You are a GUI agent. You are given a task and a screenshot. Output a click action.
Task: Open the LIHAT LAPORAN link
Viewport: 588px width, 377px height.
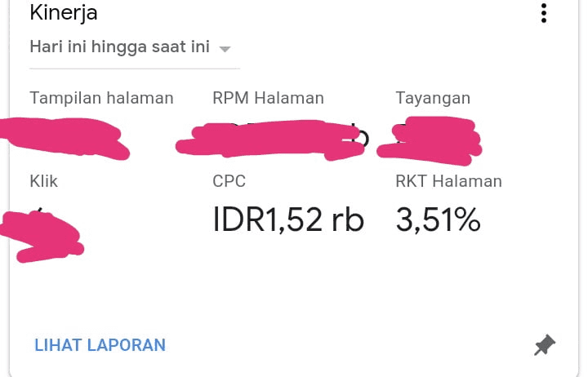[100, 345]
